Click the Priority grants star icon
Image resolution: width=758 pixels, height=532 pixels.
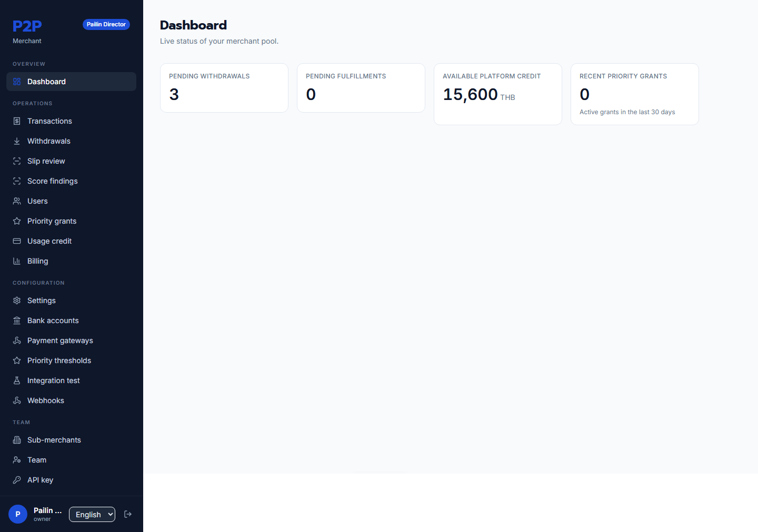[17, 221]
